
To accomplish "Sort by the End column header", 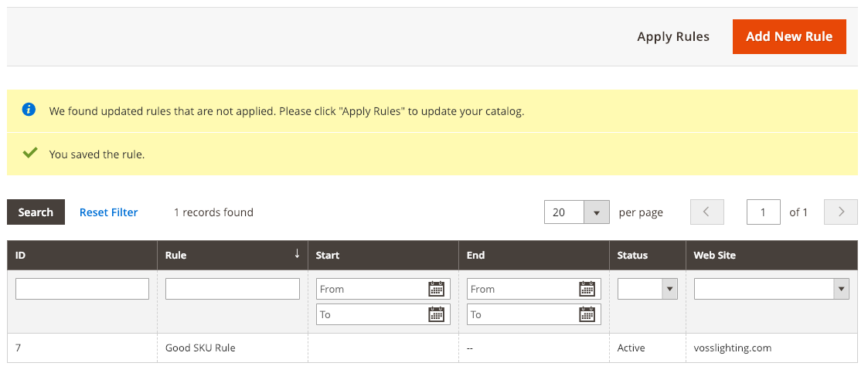I will [534, 255].
